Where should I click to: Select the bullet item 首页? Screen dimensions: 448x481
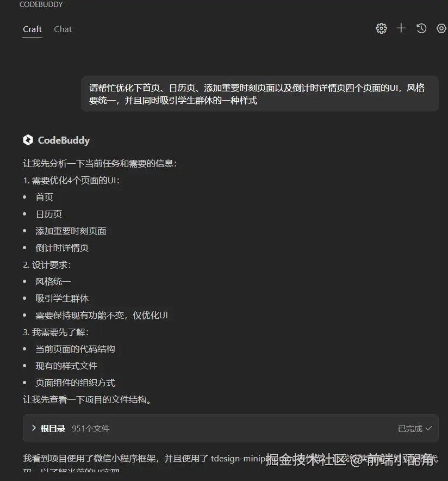45,197
